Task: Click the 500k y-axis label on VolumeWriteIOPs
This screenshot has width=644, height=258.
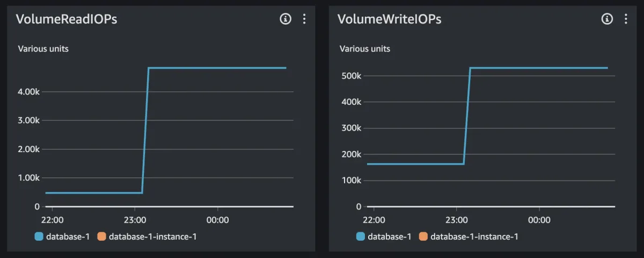Action: pos(350,76)
